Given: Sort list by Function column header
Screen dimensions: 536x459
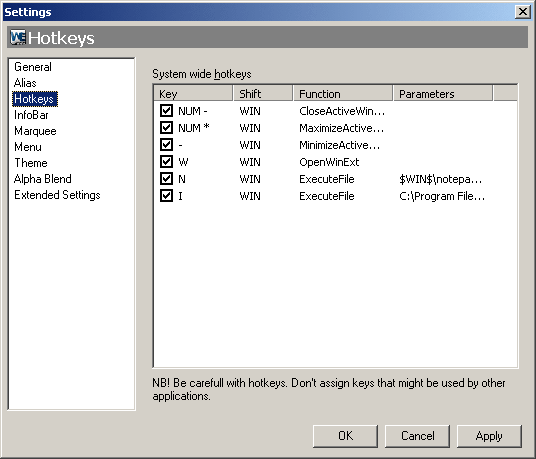Looking at the screenshot, I should coord(343,93).
